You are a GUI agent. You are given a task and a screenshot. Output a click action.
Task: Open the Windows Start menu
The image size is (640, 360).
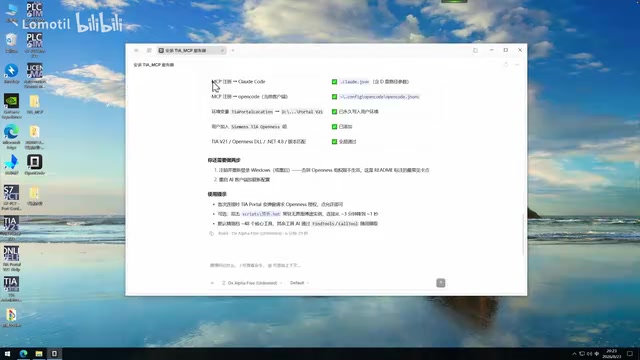pos(7,353)
